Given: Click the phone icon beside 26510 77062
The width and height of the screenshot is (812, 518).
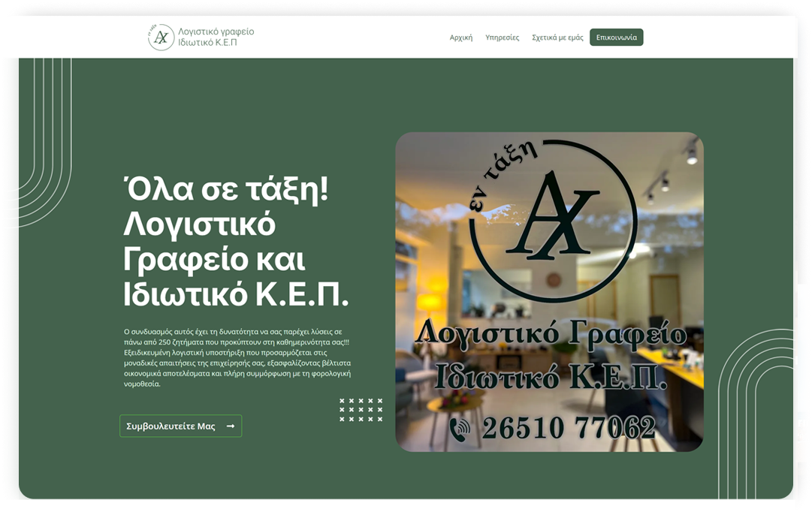Looking at the screenshot, I should [459, 429].
